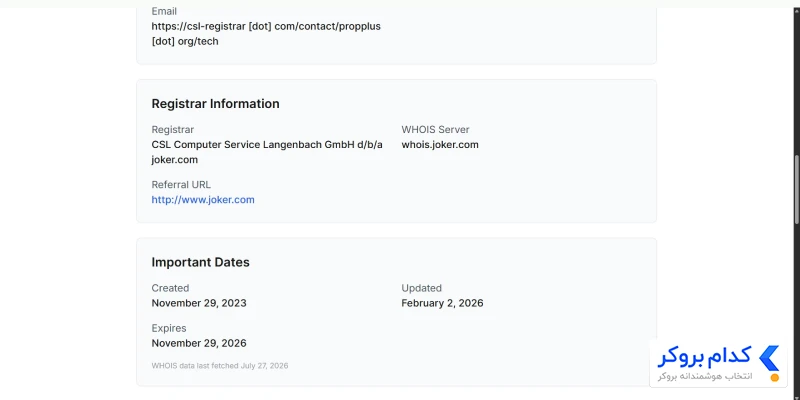
Task: Click the CSL Computer Service Langenbach registrar name
Action: pos(267,152)
